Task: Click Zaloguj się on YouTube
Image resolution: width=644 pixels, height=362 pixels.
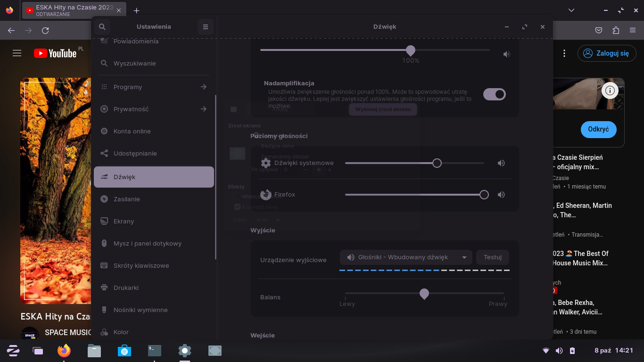Action: (606, 53)
